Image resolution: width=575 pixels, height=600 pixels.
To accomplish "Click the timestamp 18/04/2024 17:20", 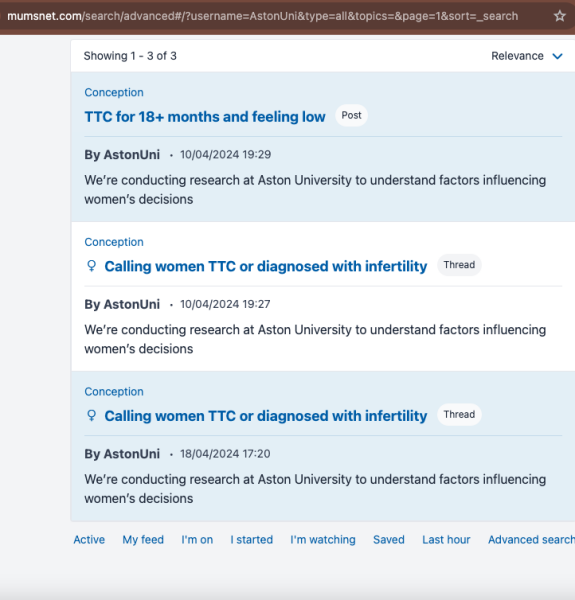I will (225, 454).
